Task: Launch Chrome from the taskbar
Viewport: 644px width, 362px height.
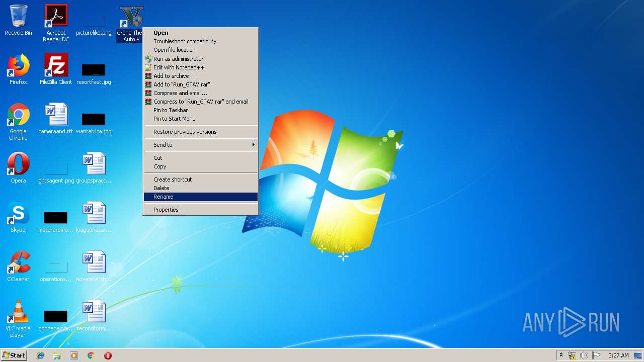Action: pos(91,355)
